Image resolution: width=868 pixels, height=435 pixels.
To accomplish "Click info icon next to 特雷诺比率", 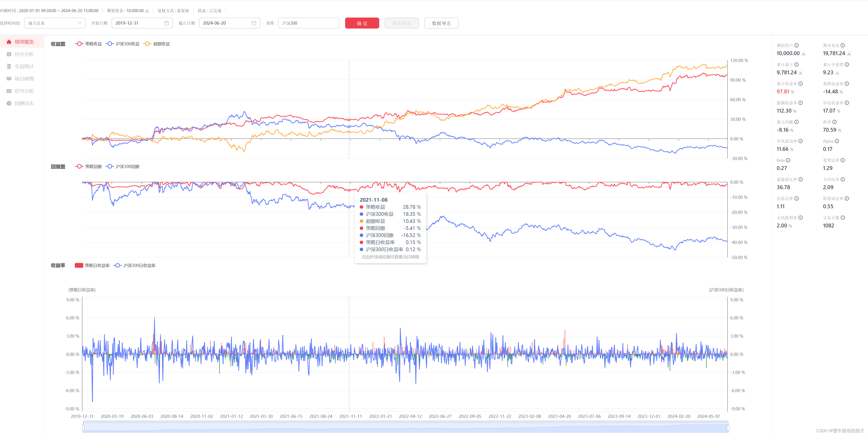I will click(847, 199).
